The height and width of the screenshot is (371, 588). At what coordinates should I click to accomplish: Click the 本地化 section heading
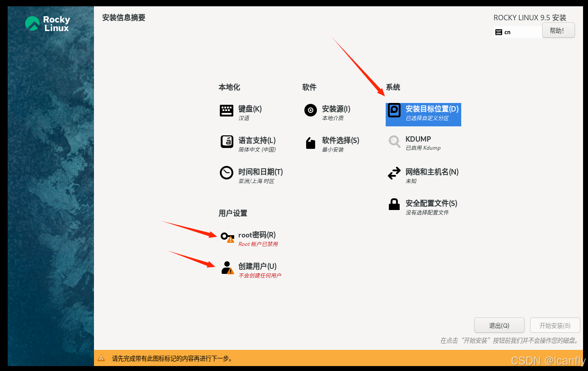point(229,87)
